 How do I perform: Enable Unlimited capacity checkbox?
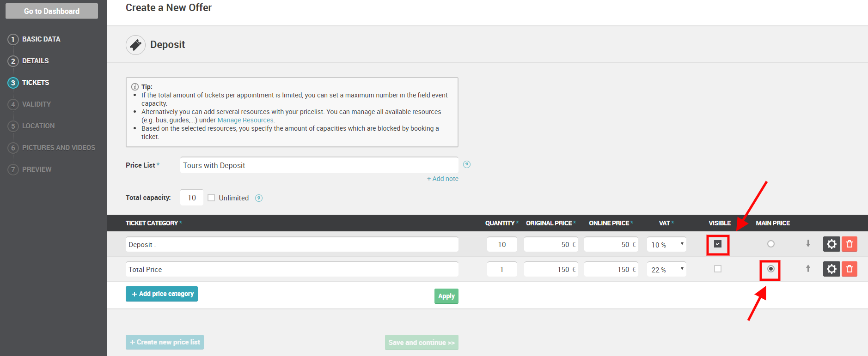[x=211, y=198]
